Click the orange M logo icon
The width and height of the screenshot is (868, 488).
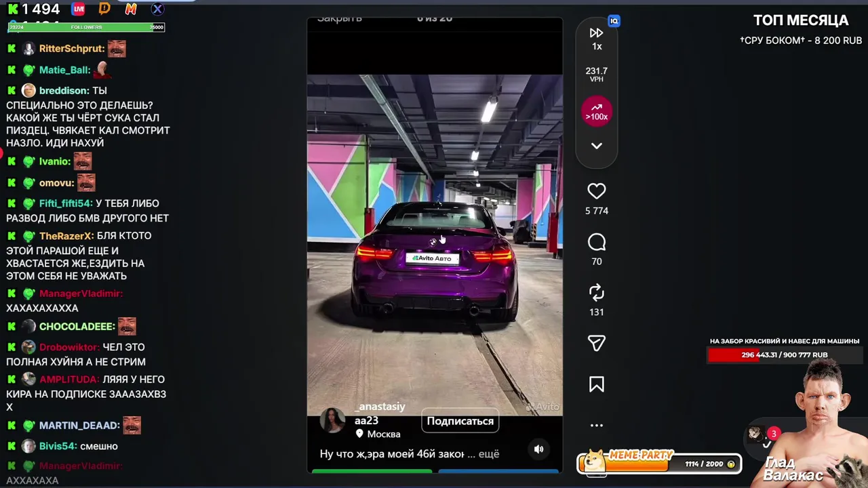[x=131, y=9]
